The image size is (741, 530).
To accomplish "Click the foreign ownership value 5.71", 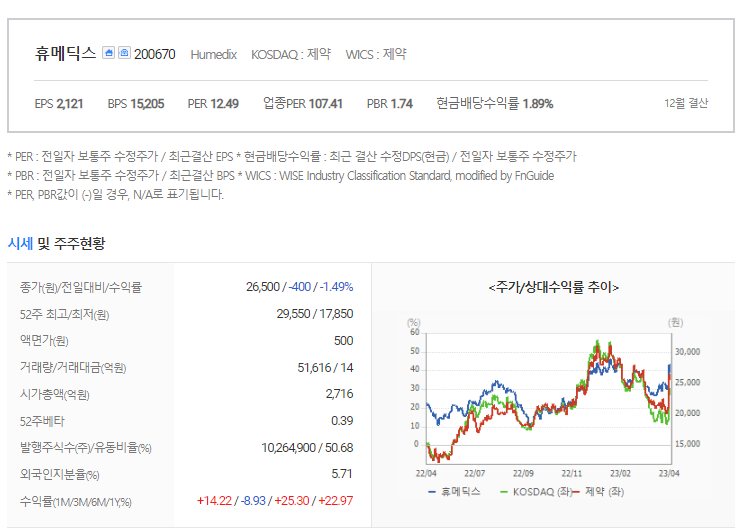I will tap(342, 474).
